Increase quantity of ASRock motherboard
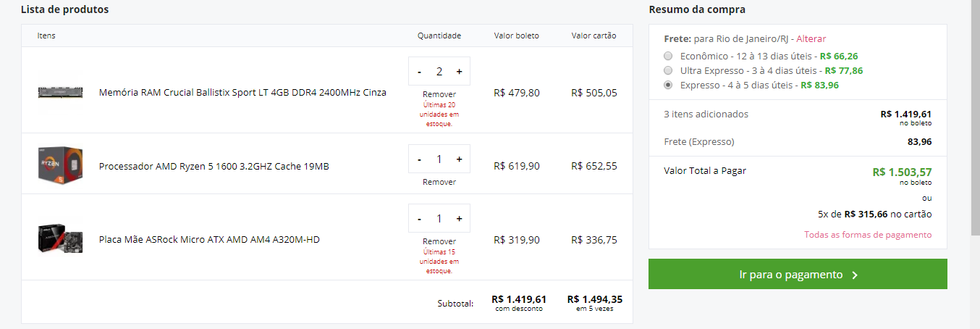 tap(459, 218)
